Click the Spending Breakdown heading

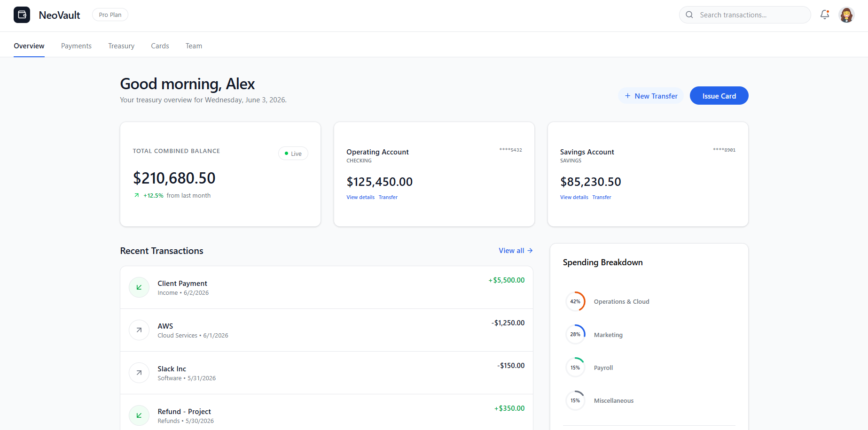[x=602, y=262]
